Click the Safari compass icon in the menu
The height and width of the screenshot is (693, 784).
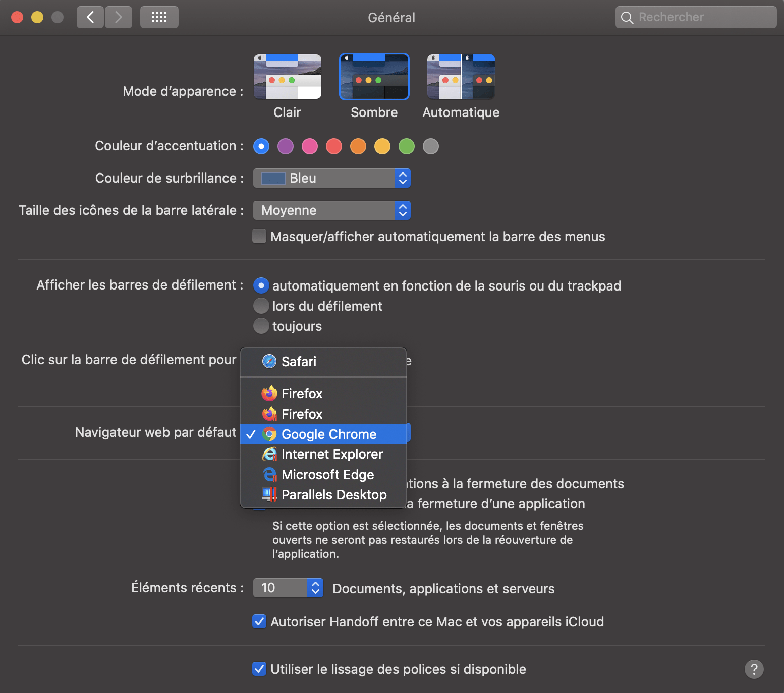coord(269,361)
